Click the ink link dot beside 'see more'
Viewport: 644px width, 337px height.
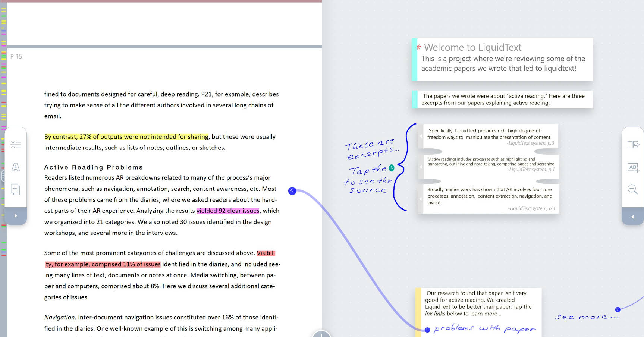[x=618, y=309]
